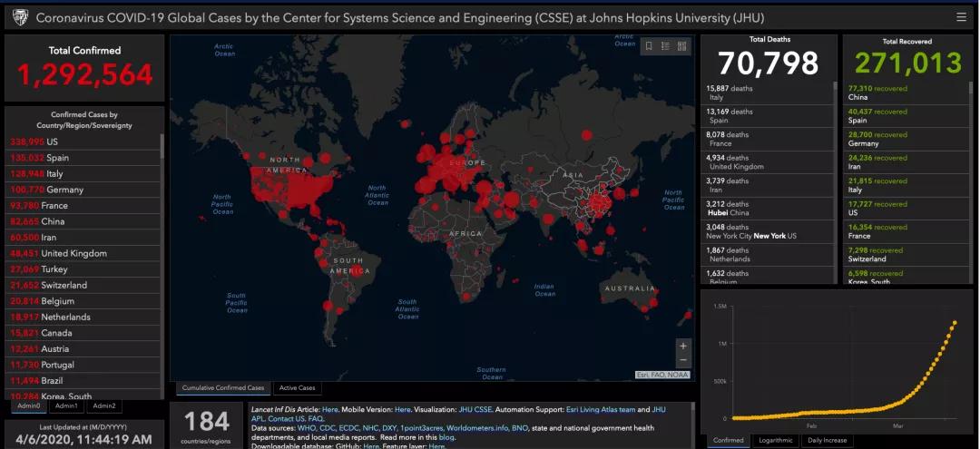Open the map bookmarks icon
Image resolution: width=980 pixels, height=449 pixels.
tap(650, 46)
